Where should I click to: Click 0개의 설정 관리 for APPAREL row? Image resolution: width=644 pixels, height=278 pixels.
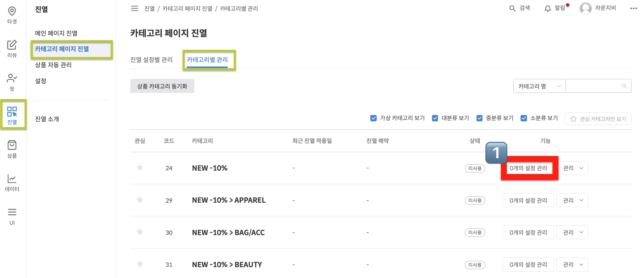(528, 200)
